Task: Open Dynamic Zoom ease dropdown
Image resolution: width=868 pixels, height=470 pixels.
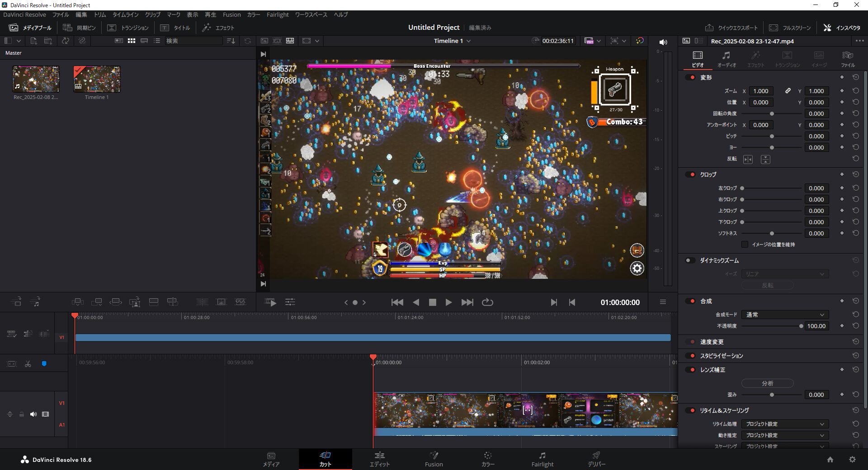Action: click(x=785, y=274)
